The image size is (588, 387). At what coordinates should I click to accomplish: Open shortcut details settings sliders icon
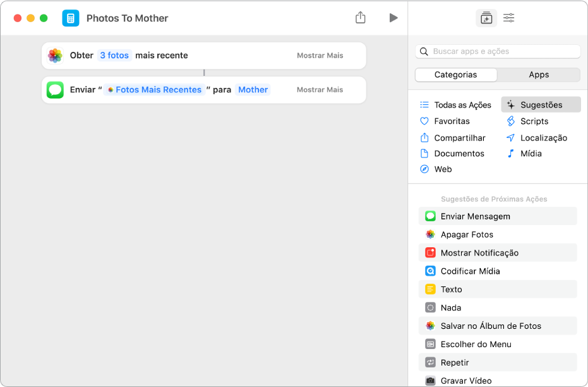point(508,18)
